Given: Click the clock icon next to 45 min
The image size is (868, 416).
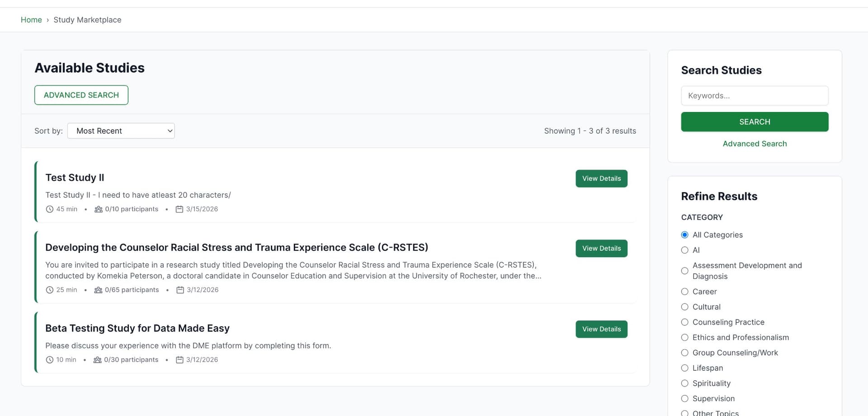Looking at the screenshot, I should (50, 209).
